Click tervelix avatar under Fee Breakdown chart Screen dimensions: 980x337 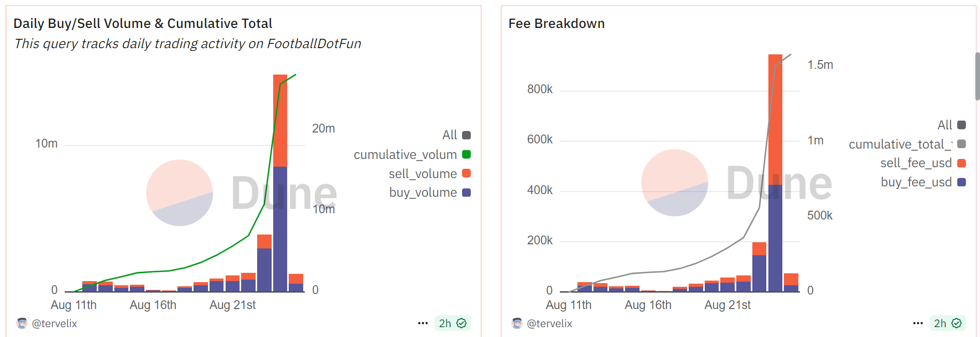tap(517, 324)
